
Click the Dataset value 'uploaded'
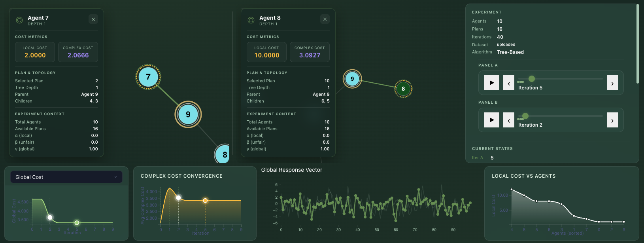pos(506,45)
